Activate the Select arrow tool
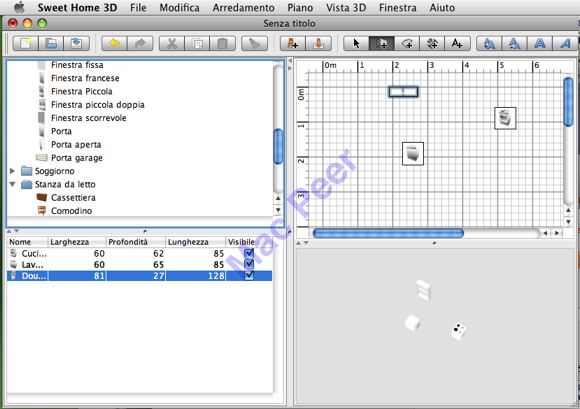Image resolution: width=580 pixels, height=409 pixels. point(356,44)
